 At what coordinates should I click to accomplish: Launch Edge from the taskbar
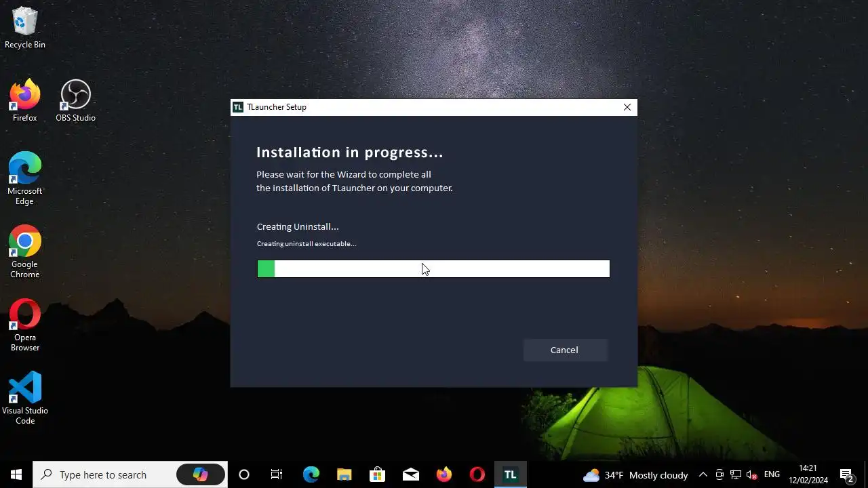tap(311, 474)
